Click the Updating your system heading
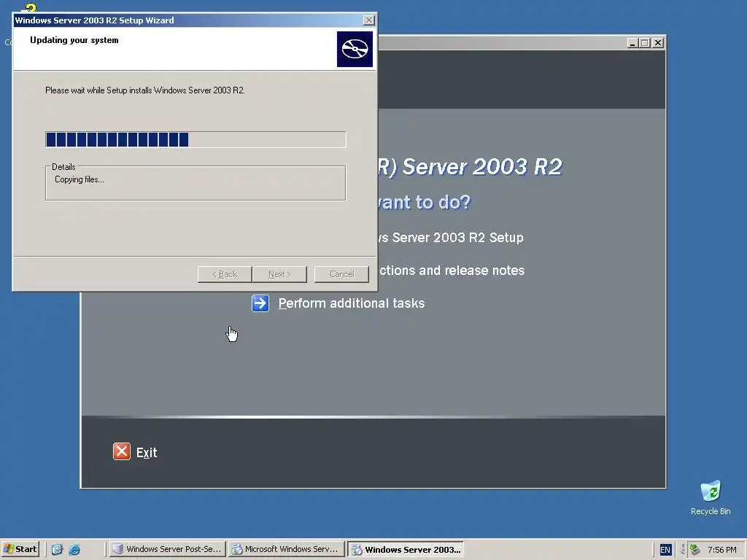747x560 pixels. pos(74,40)
